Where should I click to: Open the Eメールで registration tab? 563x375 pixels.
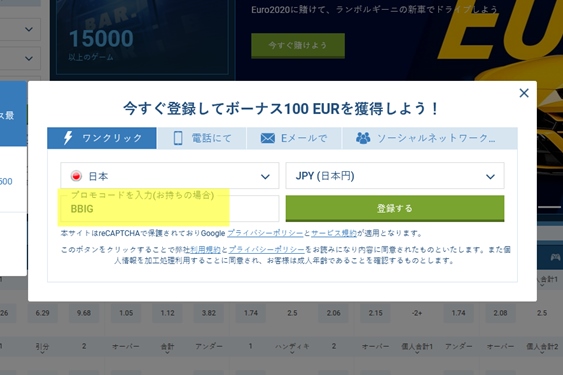point(294,138)
